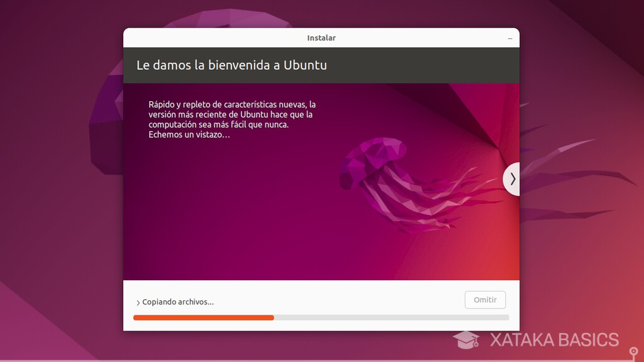Click the Instalar window title
The image size is (644, 362).
click(x=321, y=38)
